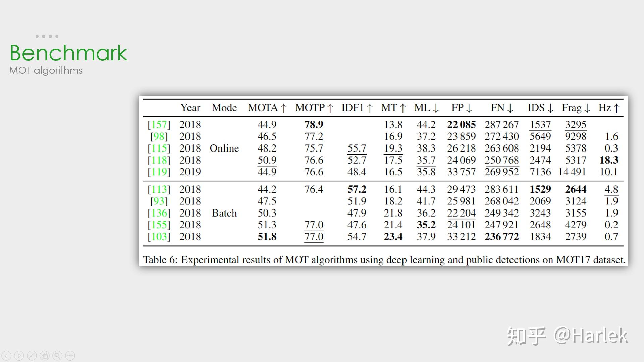The height and width of the screenshot is (362, 644).
Task: Click the MOT algorithms subtitle text
Action: click(46, 71)
